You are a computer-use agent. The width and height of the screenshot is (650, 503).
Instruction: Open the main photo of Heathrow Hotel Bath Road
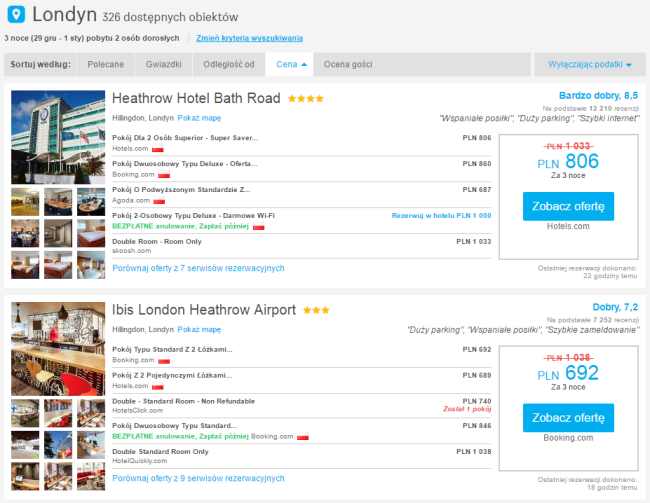pyautogui.click(x=58, y=137)
